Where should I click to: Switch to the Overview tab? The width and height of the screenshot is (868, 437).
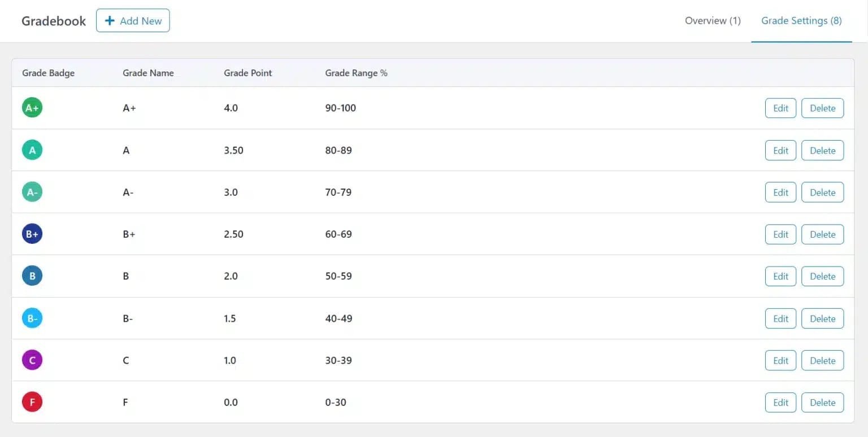tap(713, 21)
